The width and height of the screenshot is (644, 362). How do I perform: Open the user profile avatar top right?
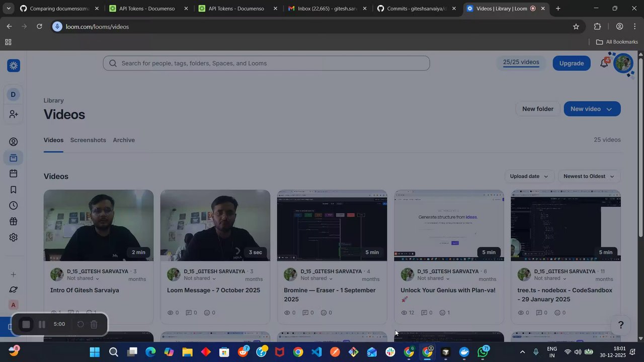(x=623, y=63)
